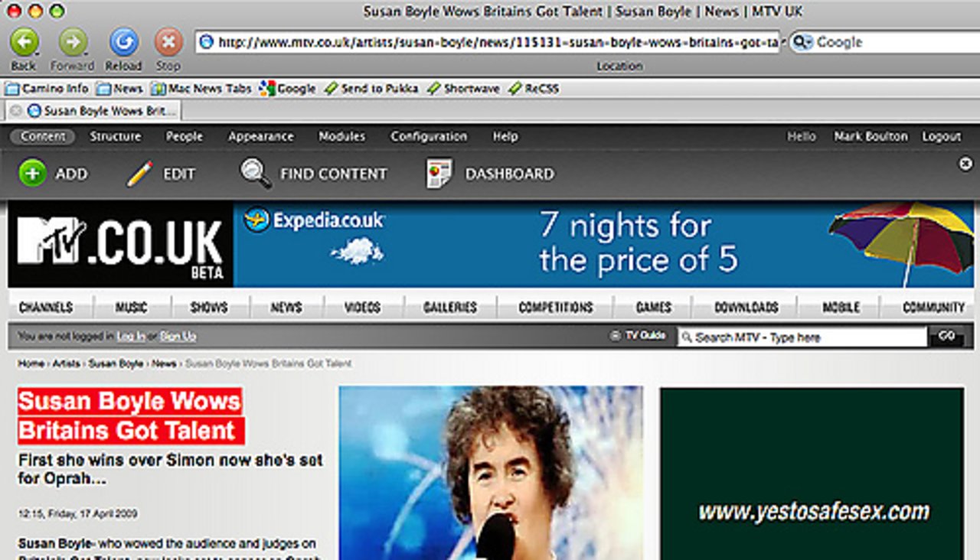980x560 pixels.
Task: Click the Home breadcrumb link
Action: point(31,364)
